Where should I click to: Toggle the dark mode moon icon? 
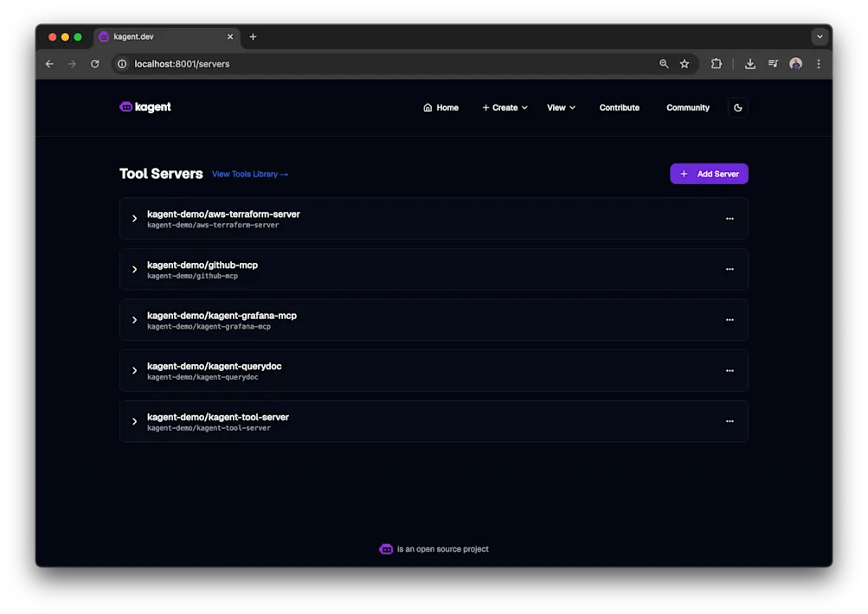tap(737, 106)
